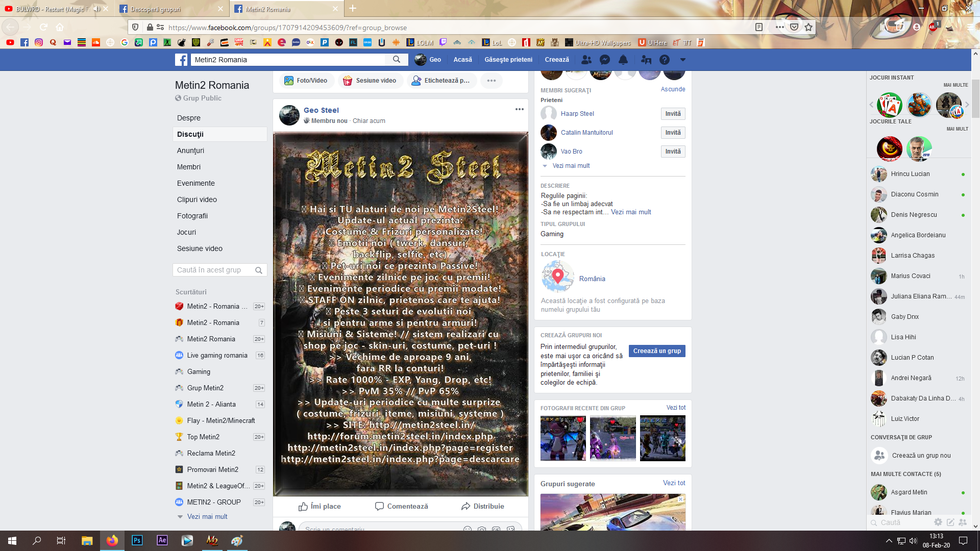The height and width of the screenshot is (551, 980).
Task: Click the Facebook logo in the blue header
Action: coord(181,60)
